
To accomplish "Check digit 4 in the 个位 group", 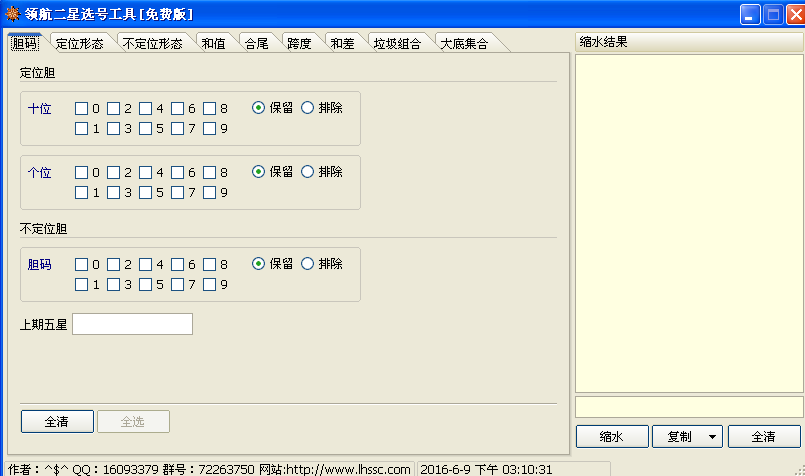I will 145,173.
